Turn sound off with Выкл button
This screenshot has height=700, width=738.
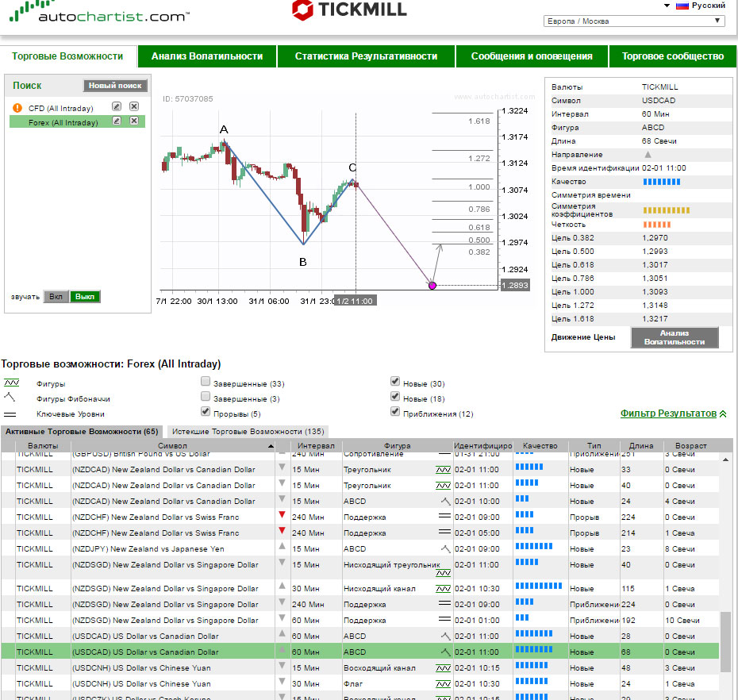point(85,297)
